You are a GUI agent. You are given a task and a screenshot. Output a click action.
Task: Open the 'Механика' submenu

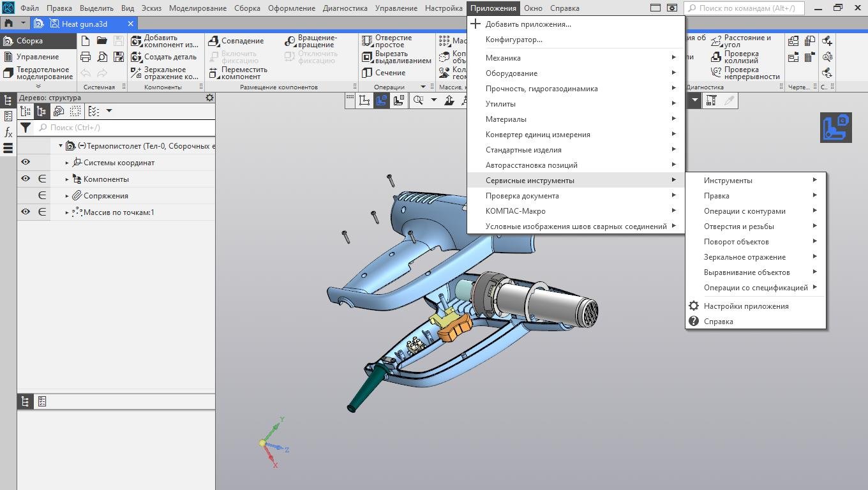503,58
